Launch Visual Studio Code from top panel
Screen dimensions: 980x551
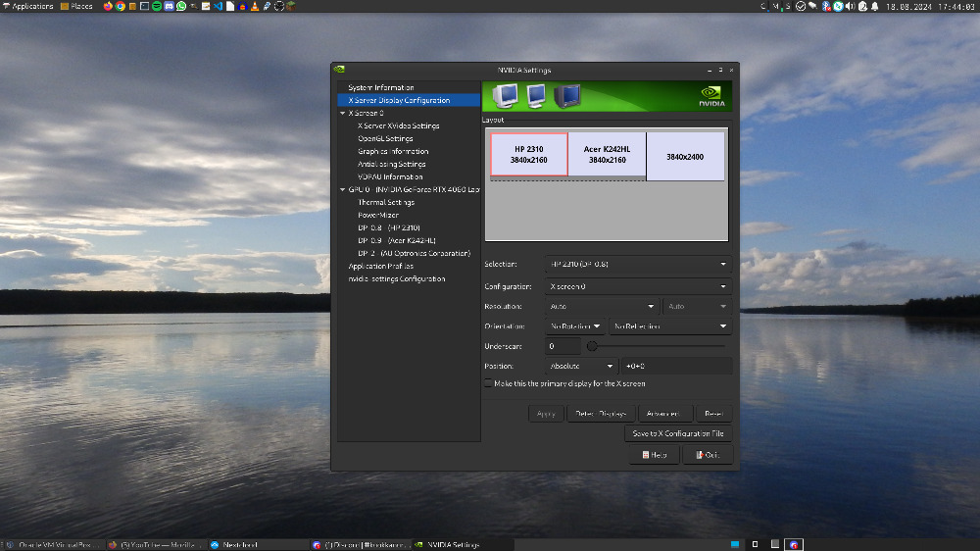tap(218, 6)
